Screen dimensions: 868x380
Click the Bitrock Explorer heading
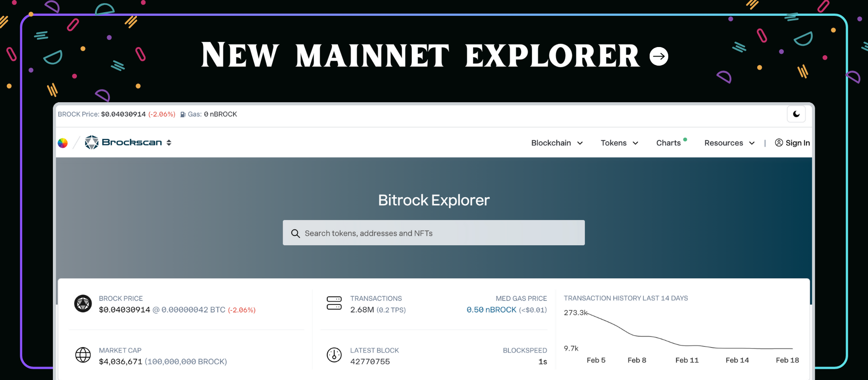pos(434,200)
